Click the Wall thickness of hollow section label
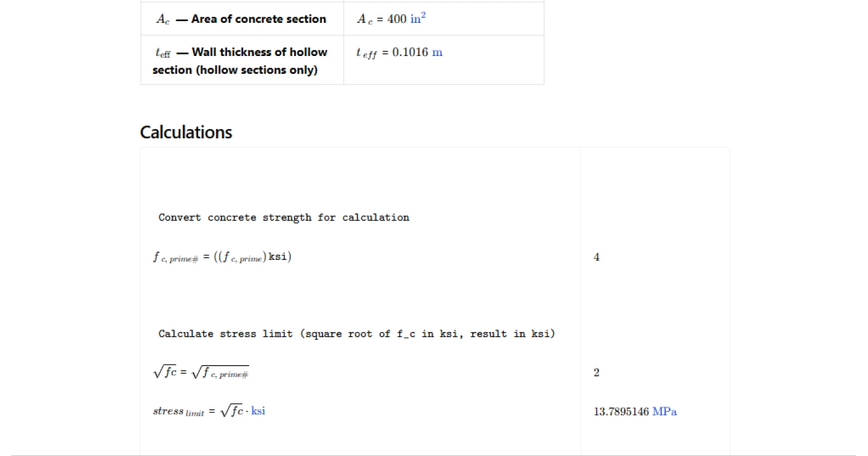This screenshot has width=868, height=456. pos(240,61)
